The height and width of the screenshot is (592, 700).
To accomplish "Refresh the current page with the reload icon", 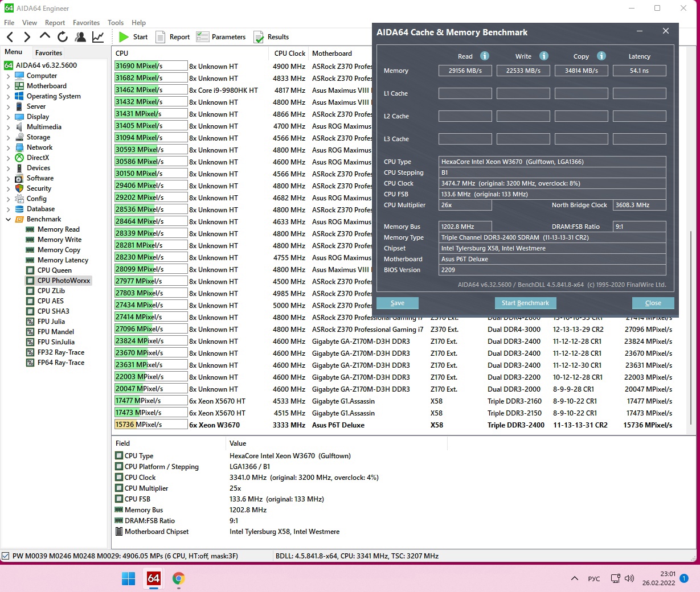I will [63, 37].
